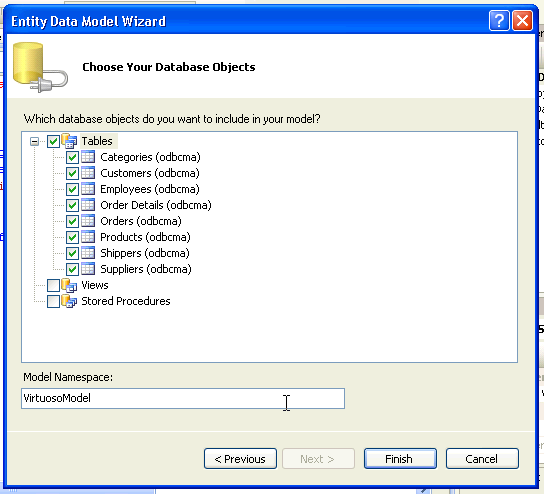
Task: Focus the Model Namespace text field
Action: (183, 398)
